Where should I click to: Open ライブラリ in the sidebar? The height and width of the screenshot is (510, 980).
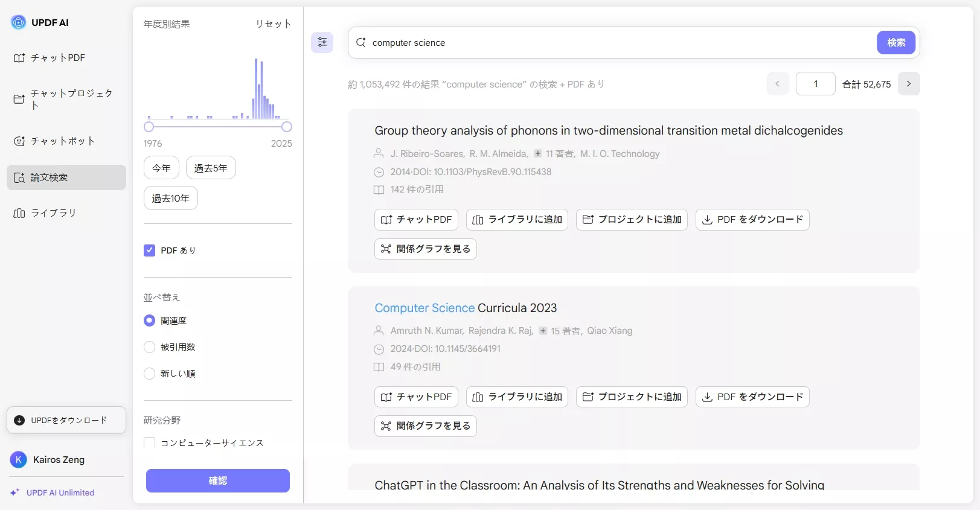[66, 213]
